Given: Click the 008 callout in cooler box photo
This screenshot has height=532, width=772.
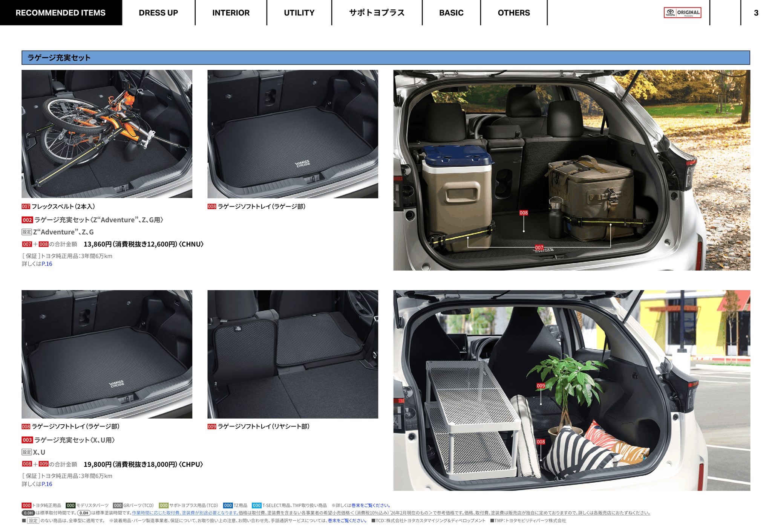Looking at the screenshot, I should 524,213.
